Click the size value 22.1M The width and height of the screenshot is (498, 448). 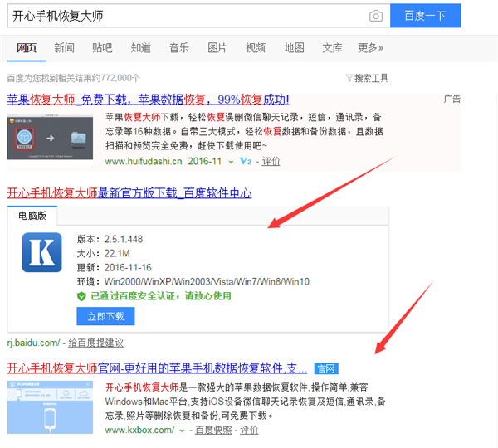(117, 253)
